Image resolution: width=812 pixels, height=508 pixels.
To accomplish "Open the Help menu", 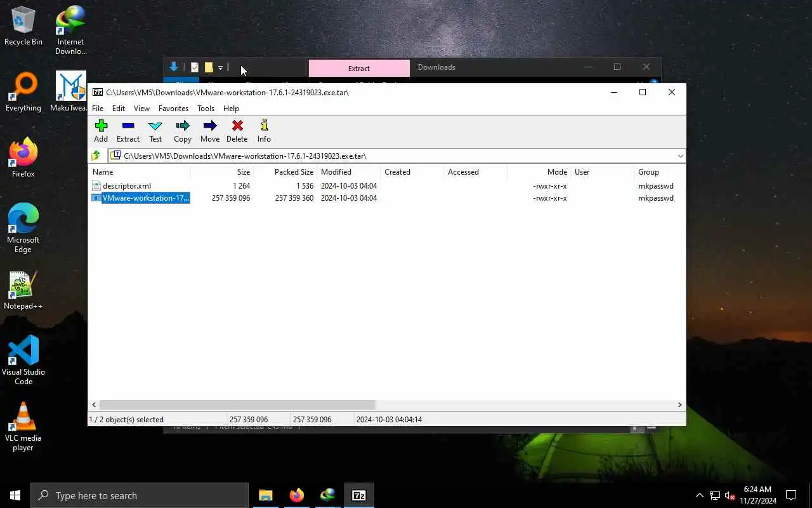I will click(x=231, y=109).
